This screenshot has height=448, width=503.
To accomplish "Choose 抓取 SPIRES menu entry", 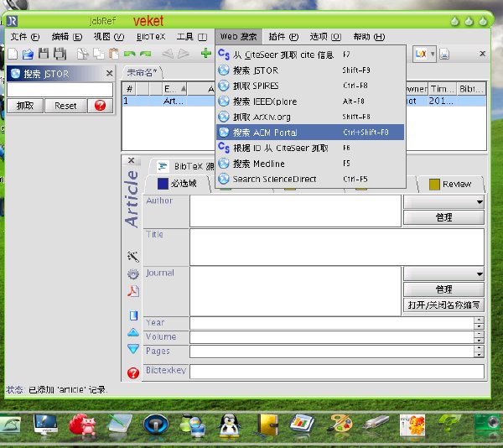I will click(310, 86).
